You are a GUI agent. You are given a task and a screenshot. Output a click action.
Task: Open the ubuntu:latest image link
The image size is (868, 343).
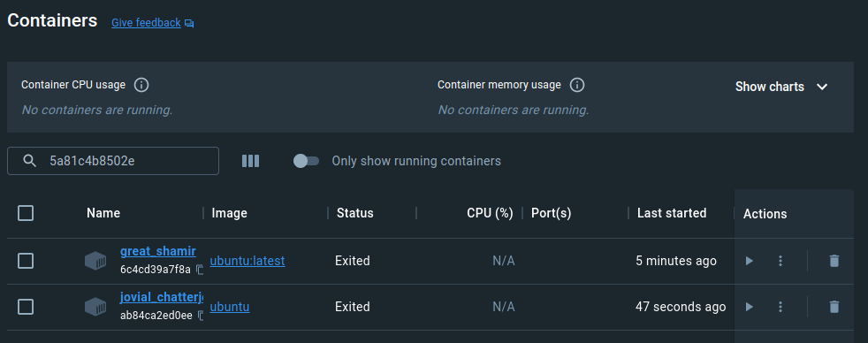click(247, 261)
